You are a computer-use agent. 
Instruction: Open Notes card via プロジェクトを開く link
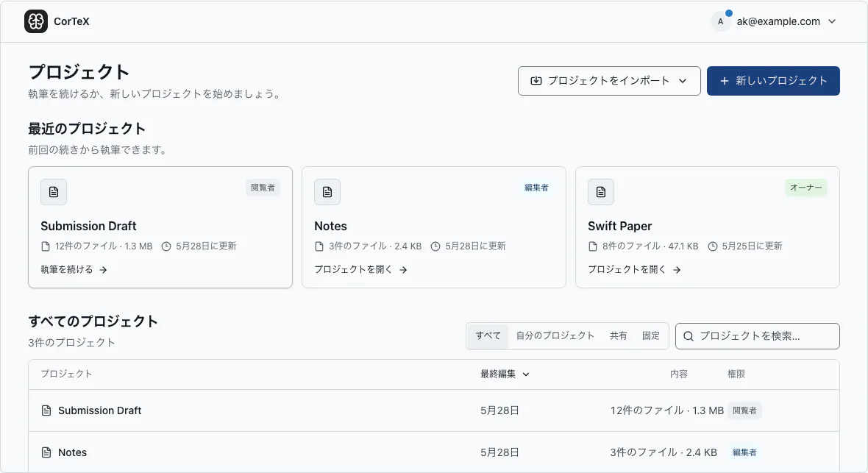[360, 270]
